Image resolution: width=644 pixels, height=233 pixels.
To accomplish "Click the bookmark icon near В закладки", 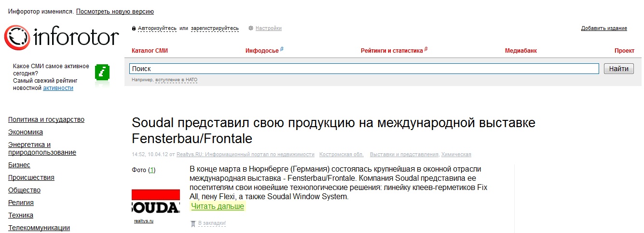I will (x=193, y=223).
